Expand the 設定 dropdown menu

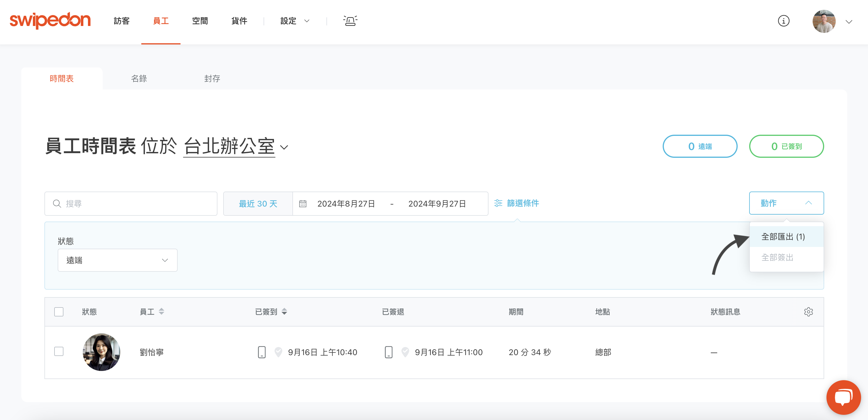point(295,21)
